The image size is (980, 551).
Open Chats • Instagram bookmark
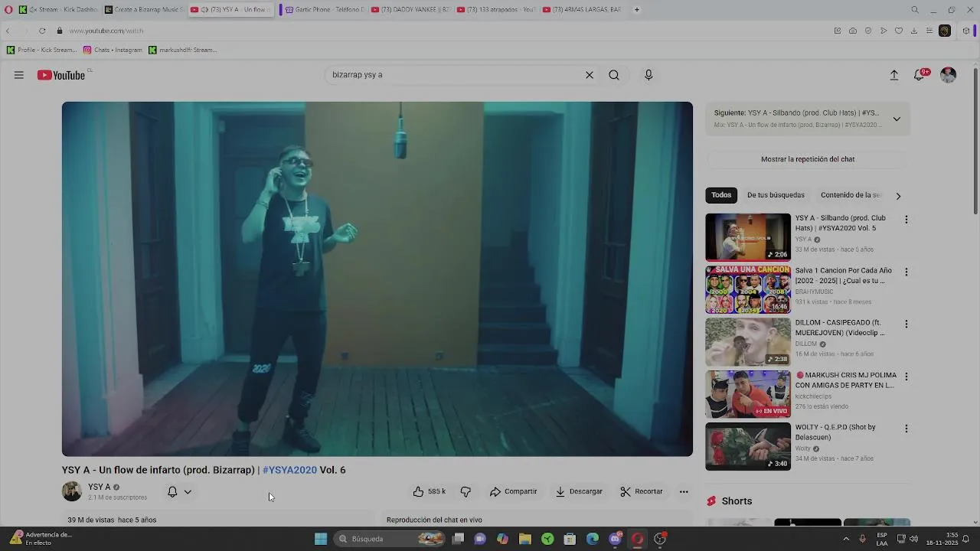[113, 50]
